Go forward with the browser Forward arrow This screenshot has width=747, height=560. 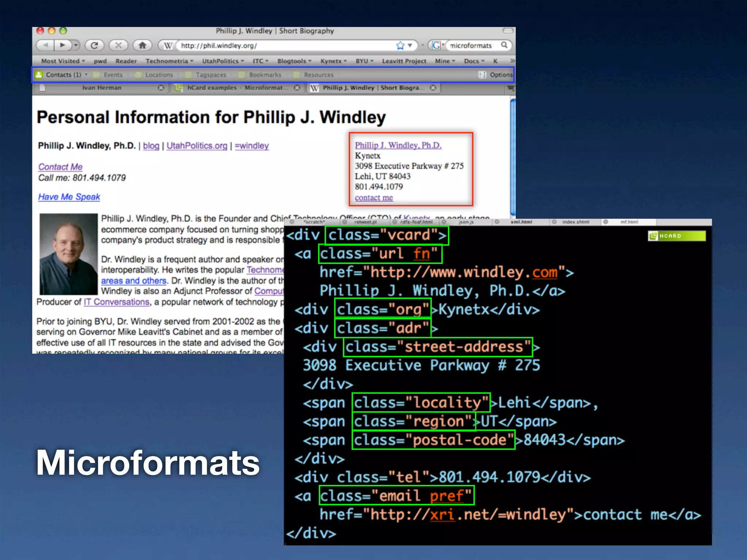pyautogui.click(x=63, y=45)
